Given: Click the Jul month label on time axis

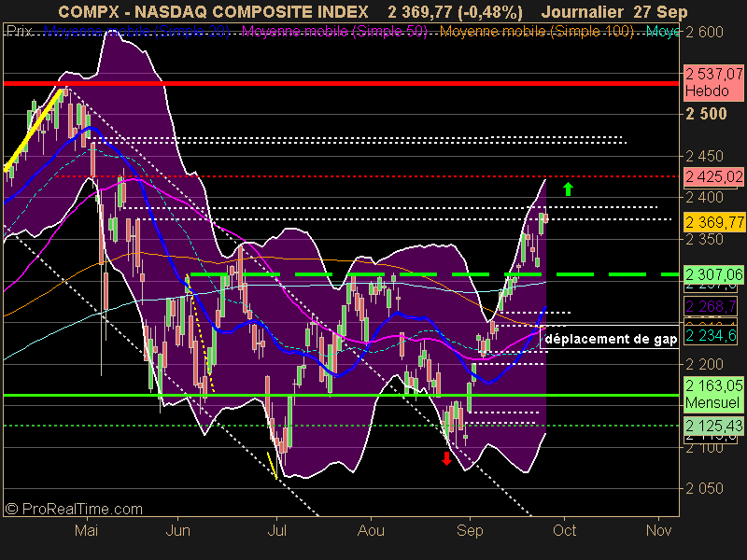Looking at the screenshot, I should click(276, 530).
